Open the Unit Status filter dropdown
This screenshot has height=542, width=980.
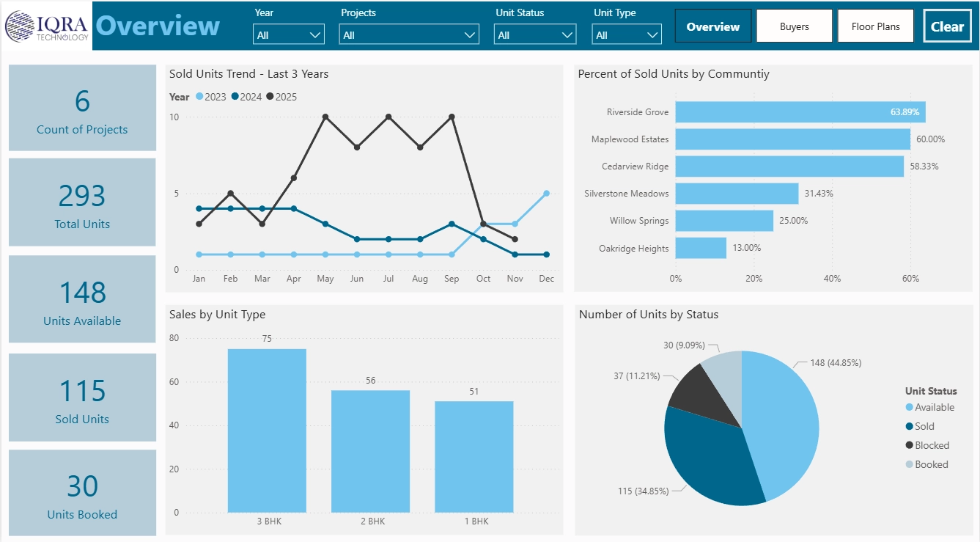click(x=534, y=34)
